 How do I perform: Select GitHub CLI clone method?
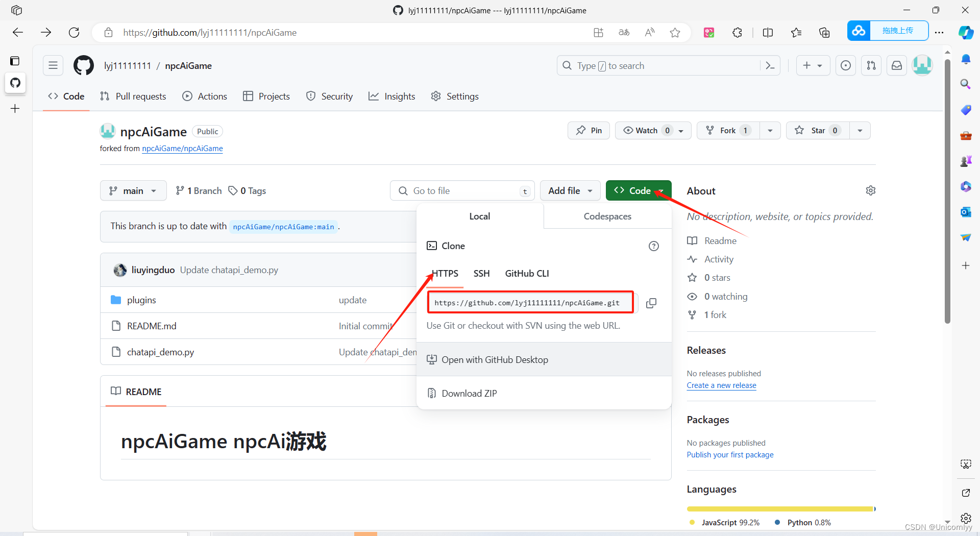(x=527, y=274)
